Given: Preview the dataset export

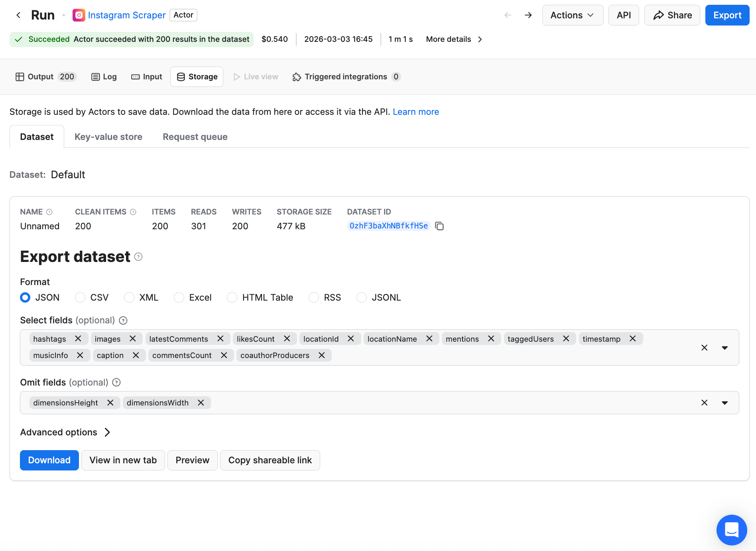Looking at the screenshot, I should (x=193, y=460).
